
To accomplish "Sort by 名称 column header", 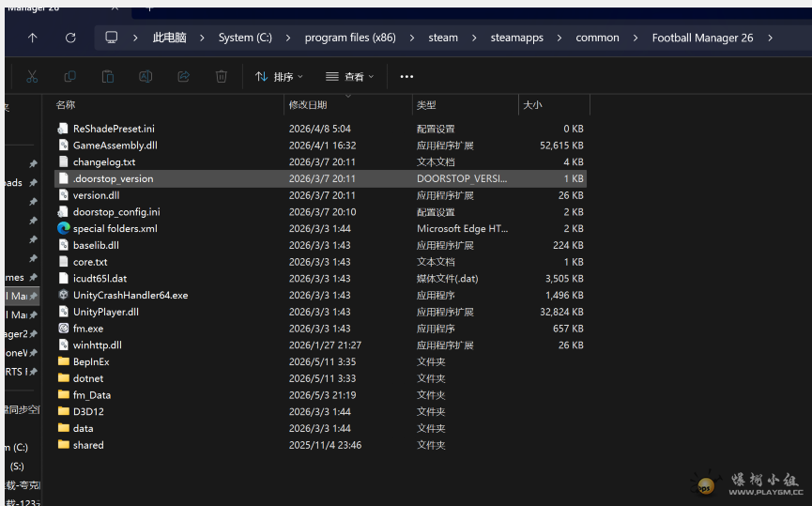I will pyautogui.click(x=66, y=105).
